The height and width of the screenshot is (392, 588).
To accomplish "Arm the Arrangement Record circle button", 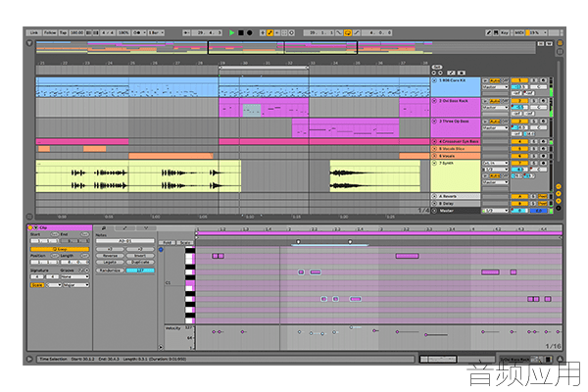I will coord(249,33).
